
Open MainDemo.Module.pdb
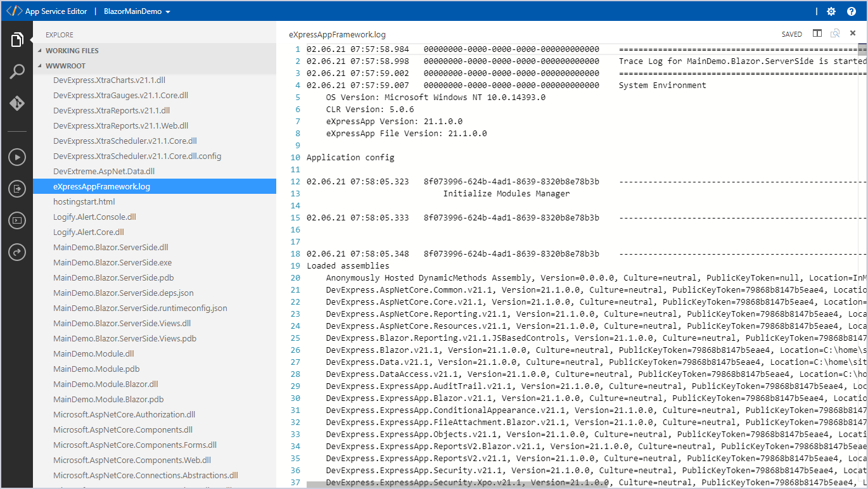click(96, 369)
